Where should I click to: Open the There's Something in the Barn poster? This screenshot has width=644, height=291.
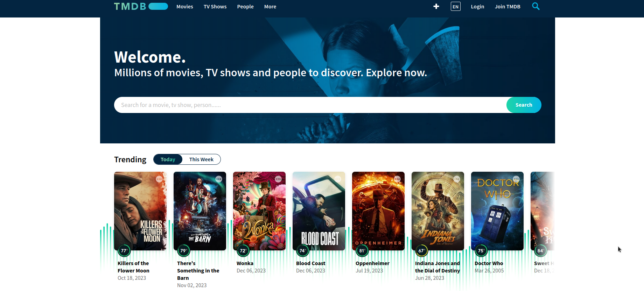tap(200, 211)
